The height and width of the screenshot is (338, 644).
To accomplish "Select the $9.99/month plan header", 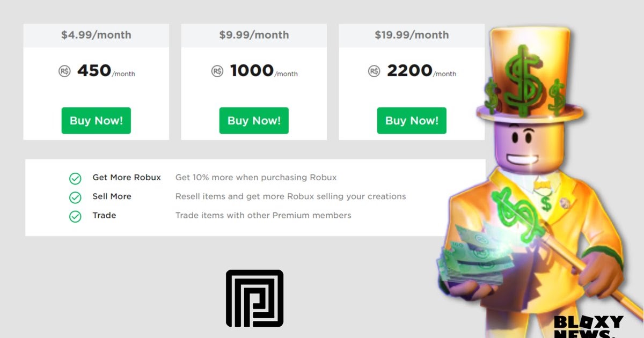I will click(254, 35).
